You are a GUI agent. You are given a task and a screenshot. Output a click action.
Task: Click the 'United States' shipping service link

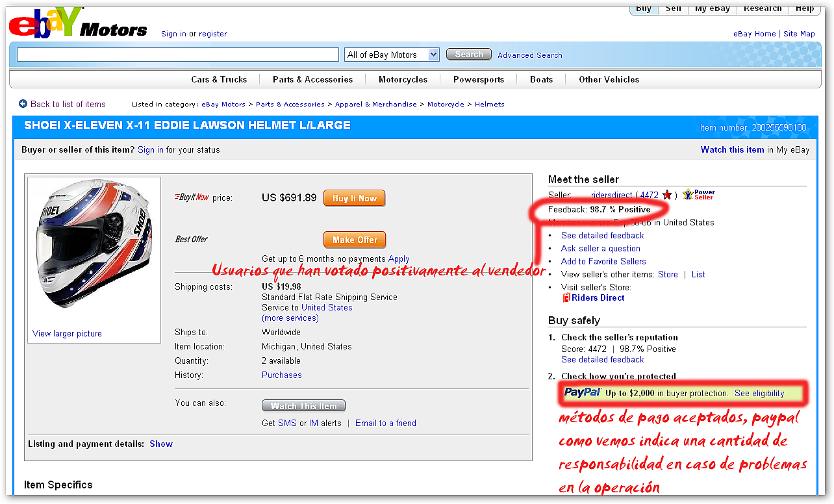point(327,307)
